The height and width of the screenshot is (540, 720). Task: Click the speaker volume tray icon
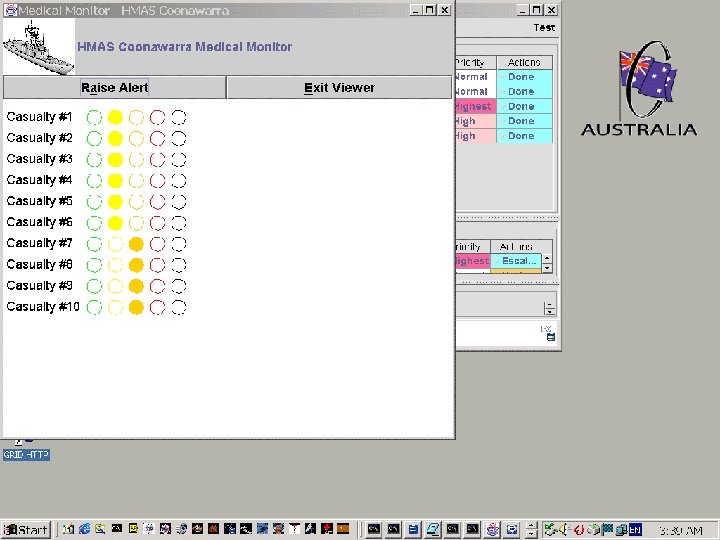point(563,529)
